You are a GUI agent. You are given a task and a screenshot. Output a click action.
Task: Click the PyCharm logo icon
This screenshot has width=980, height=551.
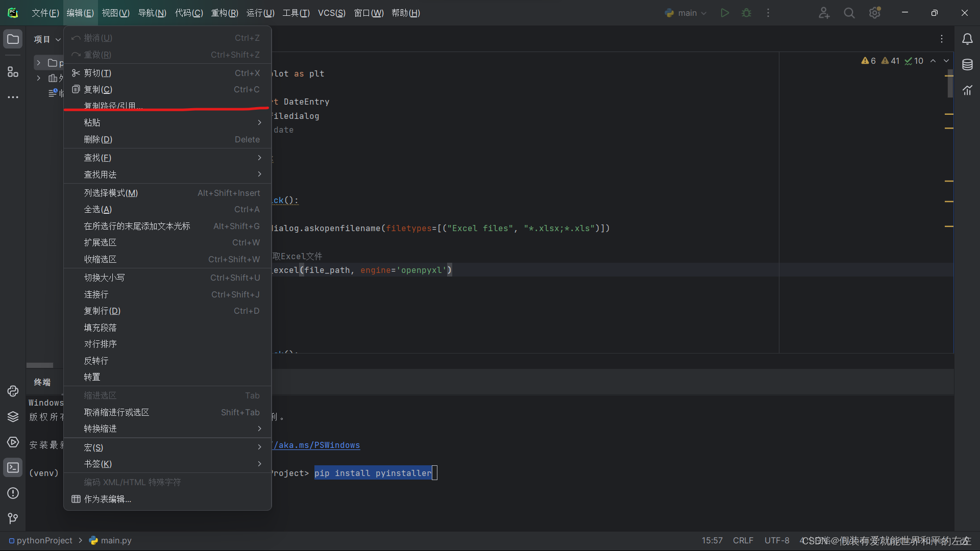(13, 13)
